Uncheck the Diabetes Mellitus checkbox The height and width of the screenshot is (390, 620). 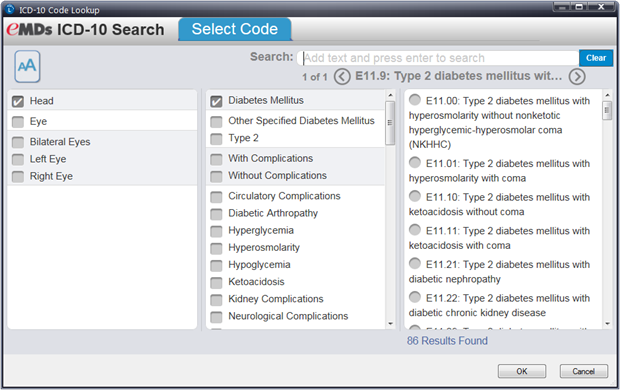click(216, 101)
